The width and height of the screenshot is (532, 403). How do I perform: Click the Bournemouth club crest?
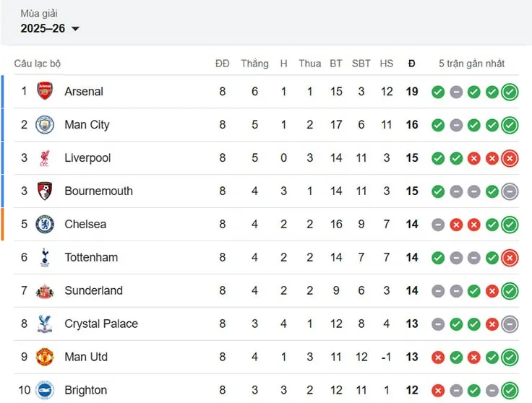click(x=45, y=191)
